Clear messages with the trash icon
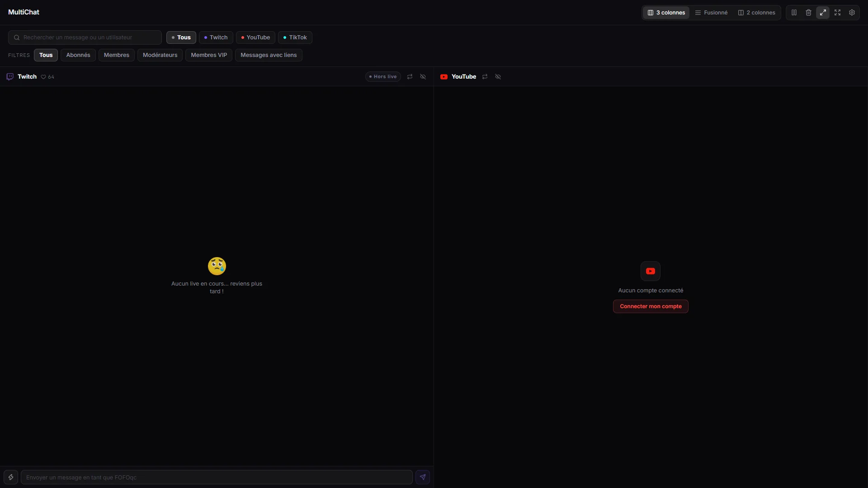Viewport: 868px width, 488px height. pos(808,13)
